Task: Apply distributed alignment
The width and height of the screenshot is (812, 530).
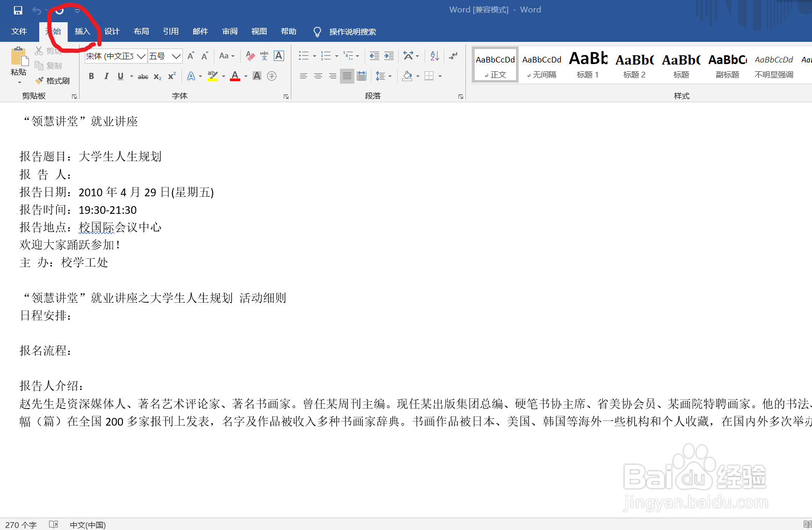Action: (x=362, y=76)
